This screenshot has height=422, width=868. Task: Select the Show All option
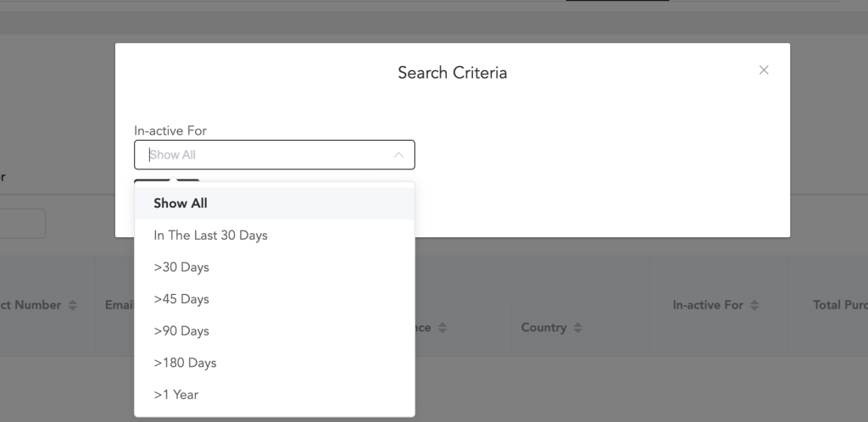(x=275, y=203)
